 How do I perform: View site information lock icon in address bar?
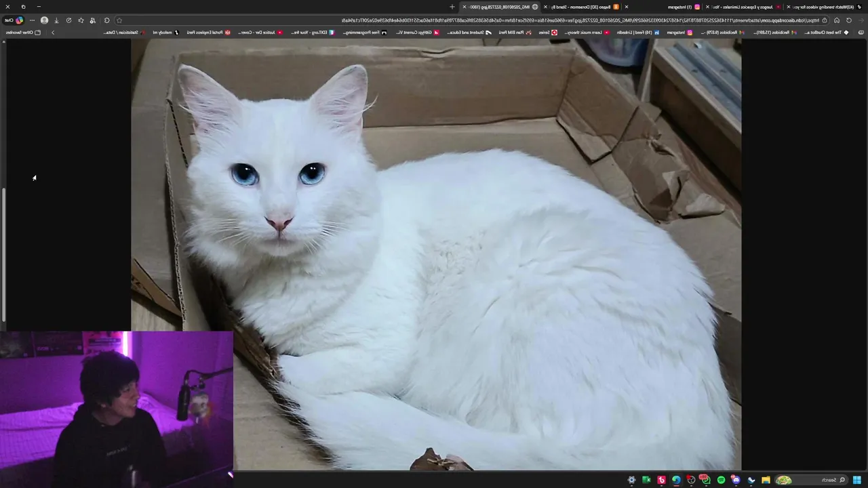pyautogui.click(x=825, y=20)
